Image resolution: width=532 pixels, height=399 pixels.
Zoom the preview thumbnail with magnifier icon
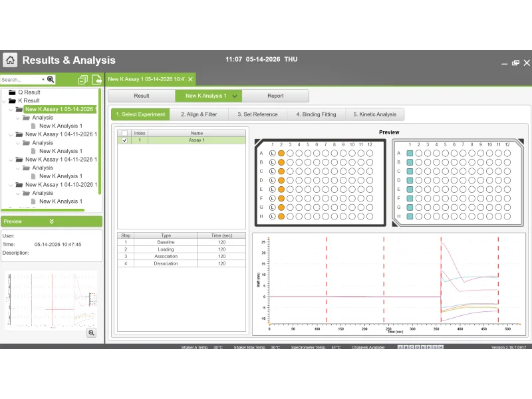pos(91,332)
